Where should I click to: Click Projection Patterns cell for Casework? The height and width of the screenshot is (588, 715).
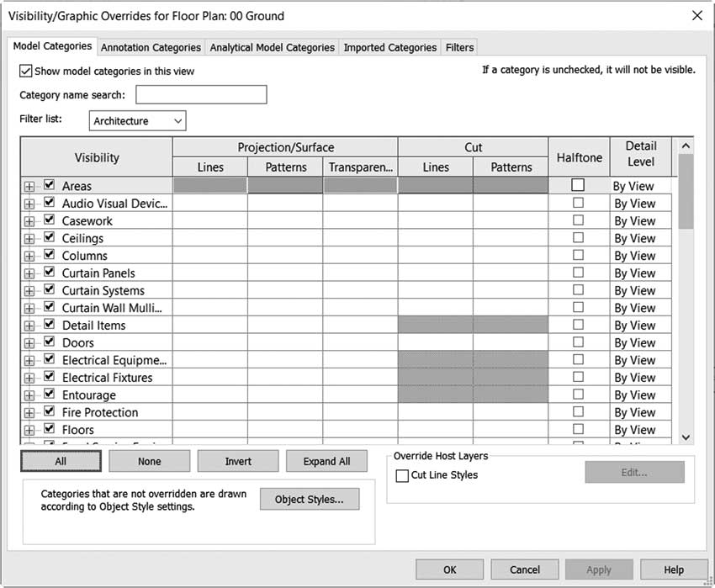coord(285,220)
